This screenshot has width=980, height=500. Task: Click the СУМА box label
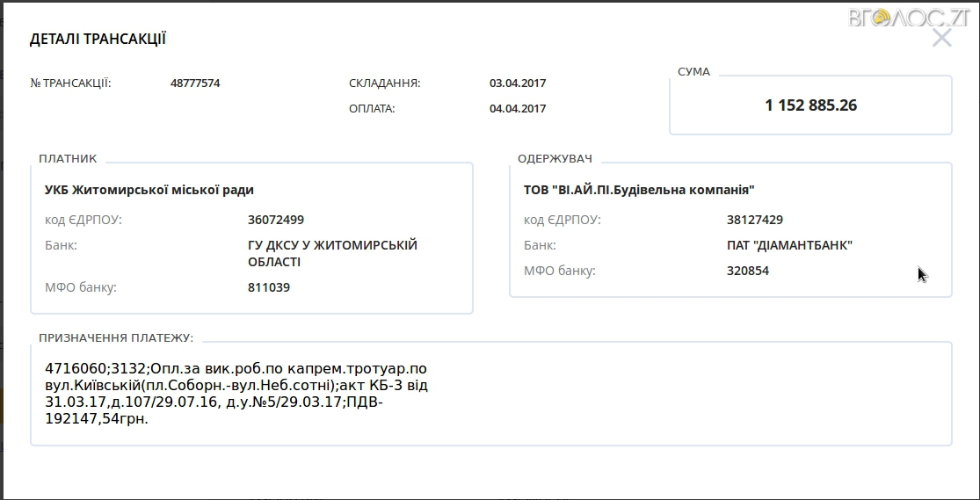(693, 72)
